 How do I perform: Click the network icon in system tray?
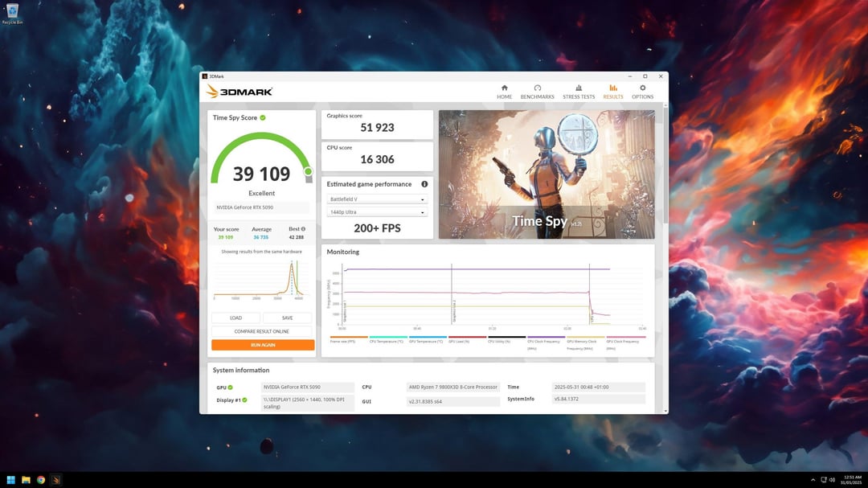tap(824, 480)
